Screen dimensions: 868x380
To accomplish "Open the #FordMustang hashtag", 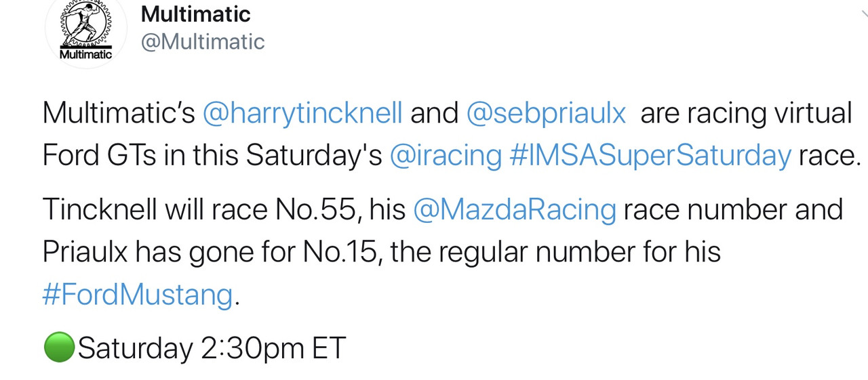I will pos(138,295).
